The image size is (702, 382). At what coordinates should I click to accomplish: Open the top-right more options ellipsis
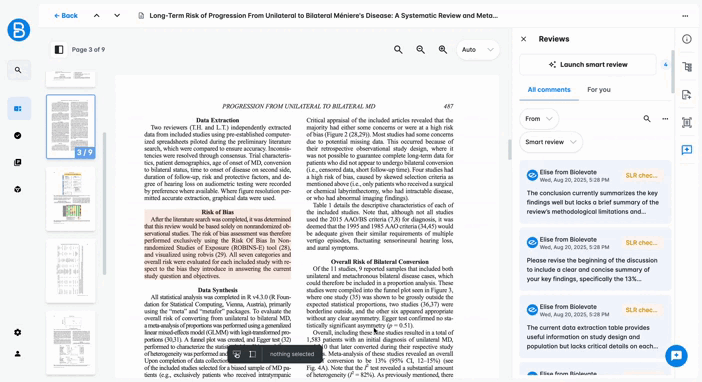click(x=685, y=16)
